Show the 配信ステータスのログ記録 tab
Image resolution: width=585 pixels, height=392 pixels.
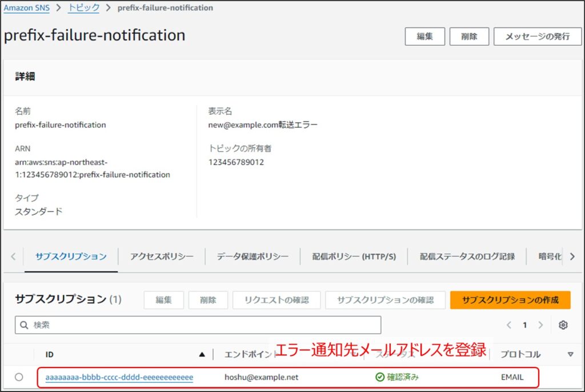click(467, 257)
